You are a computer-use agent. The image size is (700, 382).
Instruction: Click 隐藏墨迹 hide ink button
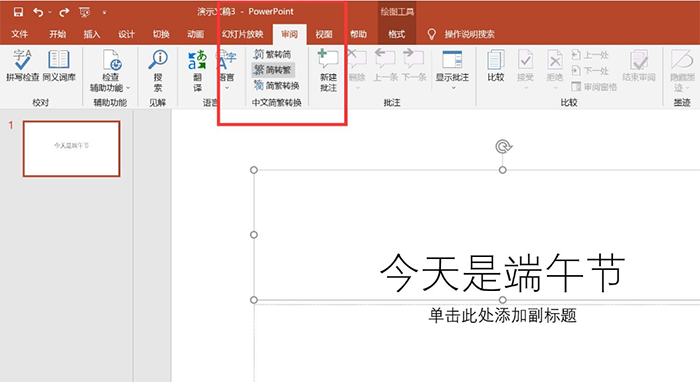click(682, 71)
